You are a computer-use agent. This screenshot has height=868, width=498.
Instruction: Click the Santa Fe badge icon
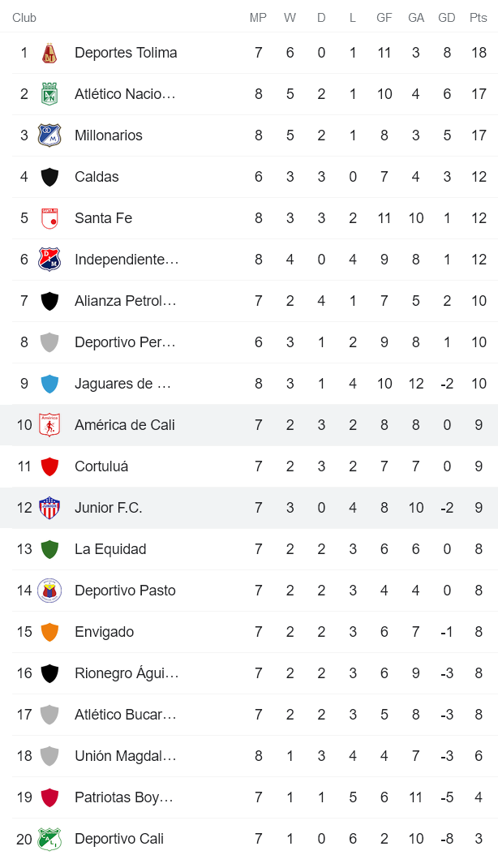pyautogui.click(x=49, y=217)
